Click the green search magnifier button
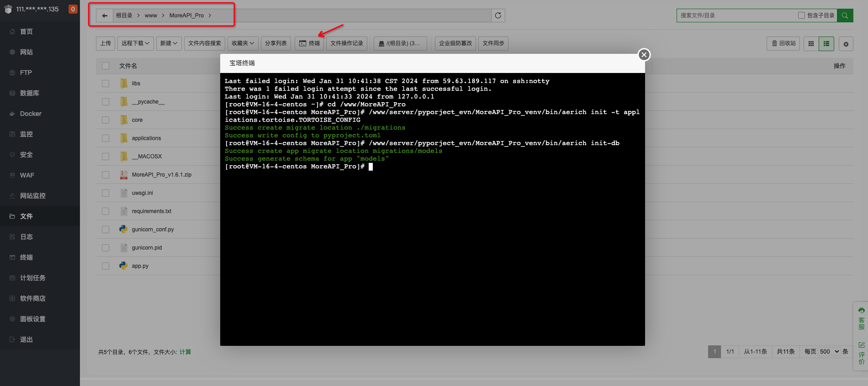Image resolution: width=868 pixels, height=386 pixels. coord(845,16)
